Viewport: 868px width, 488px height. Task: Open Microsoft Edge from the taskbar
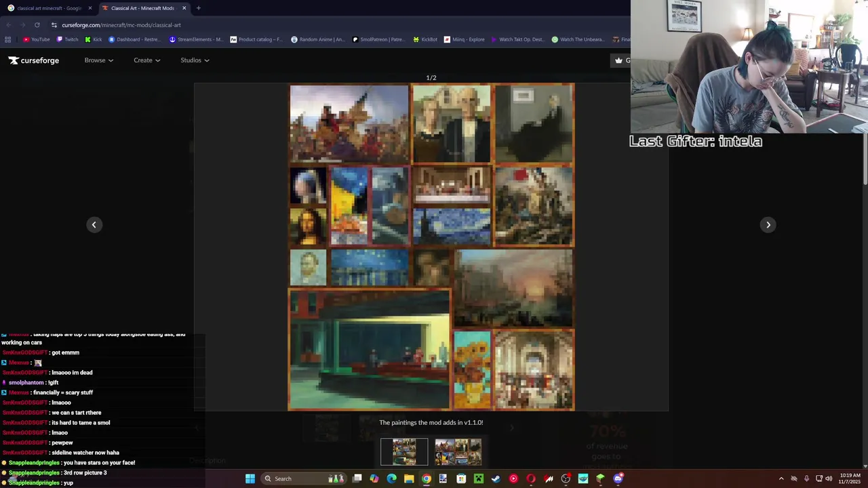[x=391, y=479]
